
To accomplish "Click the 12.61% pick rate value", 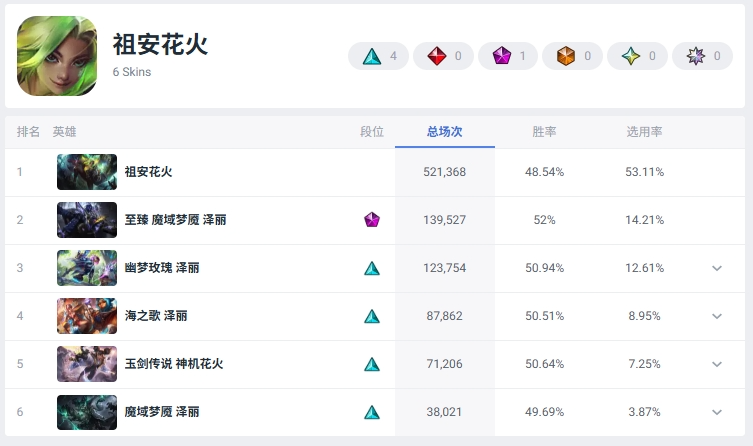I will [644, 268].
